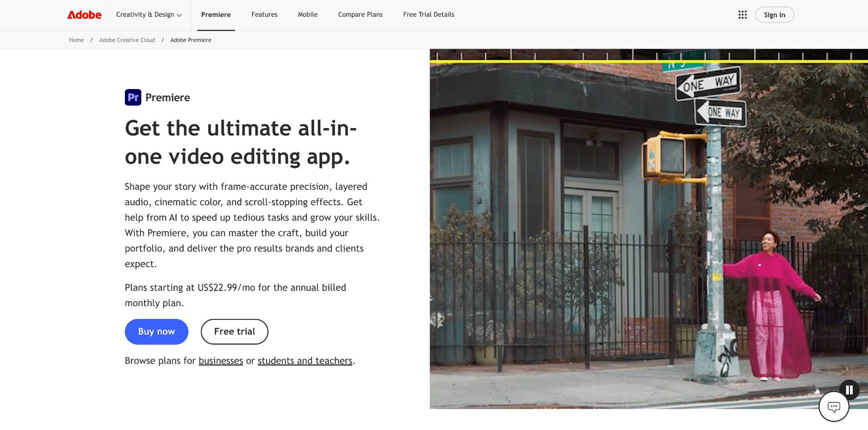Viewport: 868px width, 430px height.
Task: Open the businesses plans link
Action: coord(221,361)
